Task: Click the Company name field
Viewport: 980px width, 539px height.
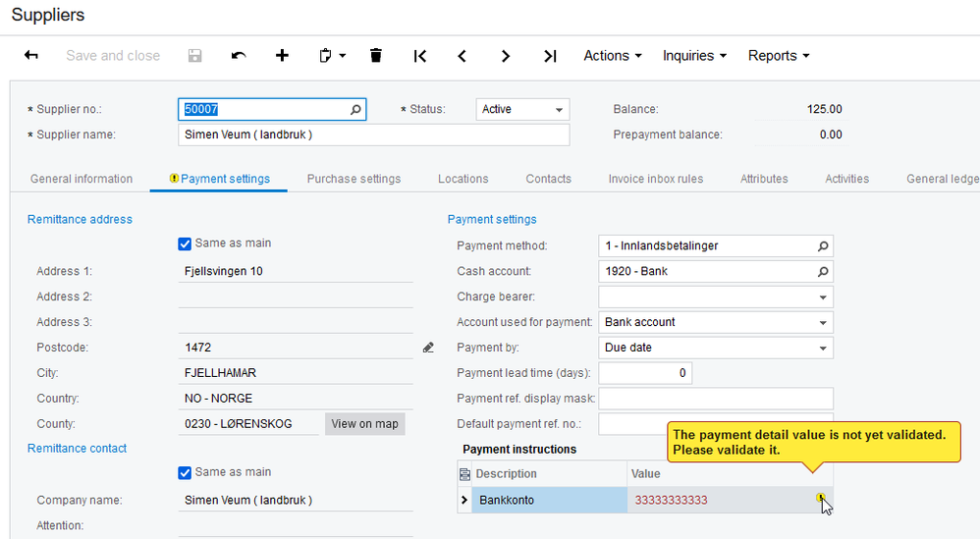Action: click(x=295, y=501)
